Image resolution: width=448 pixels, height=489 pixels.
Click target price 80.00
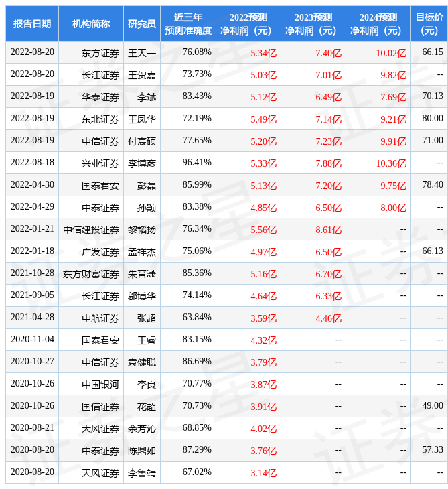tap(433, 118)
